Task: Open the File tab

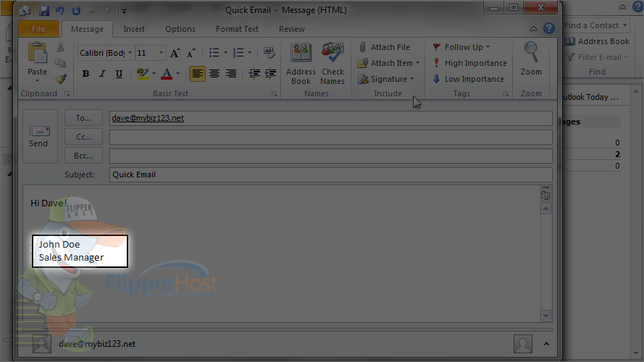Action: pos(38,29)
